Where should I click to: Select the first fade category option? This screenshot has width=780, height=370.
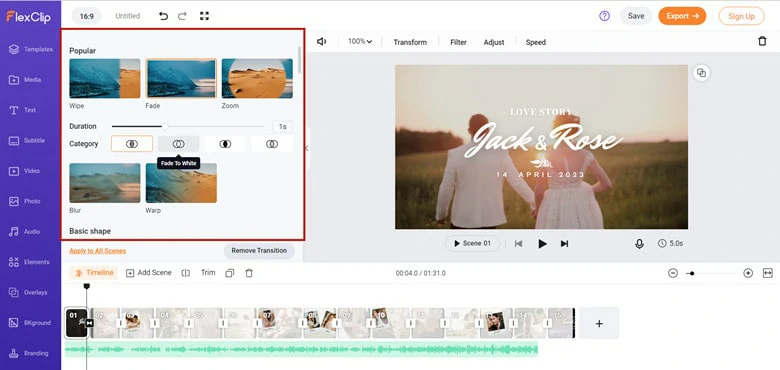132,144
